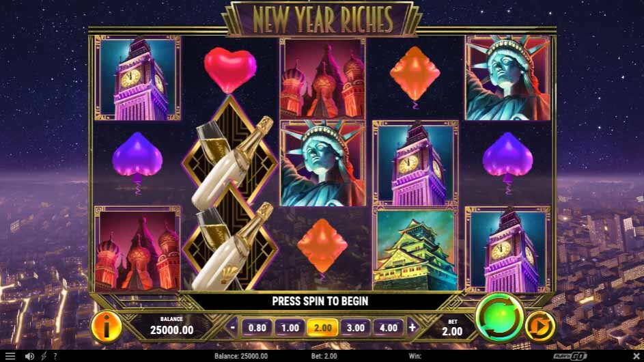Select the 1.00 bet amount
Viewport: 644px width, 362px height.
(290, 328)
